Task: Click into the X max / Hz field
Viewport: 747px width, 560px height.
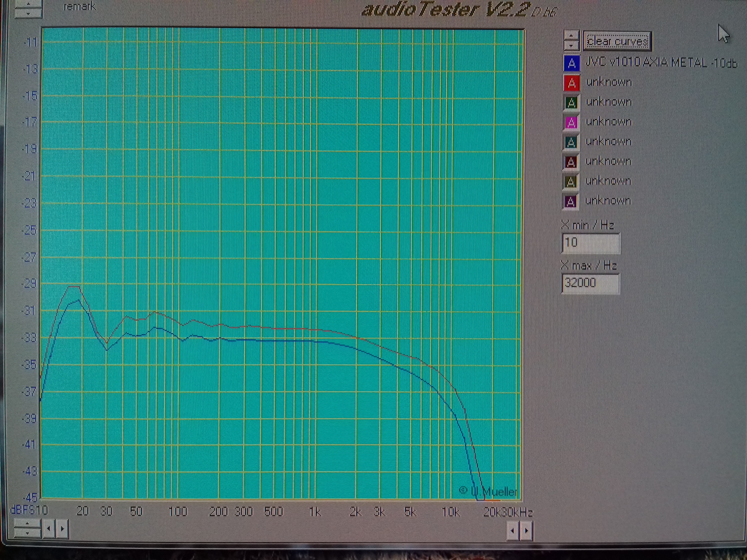Action: pyautogui.click(x=590, y=283)
